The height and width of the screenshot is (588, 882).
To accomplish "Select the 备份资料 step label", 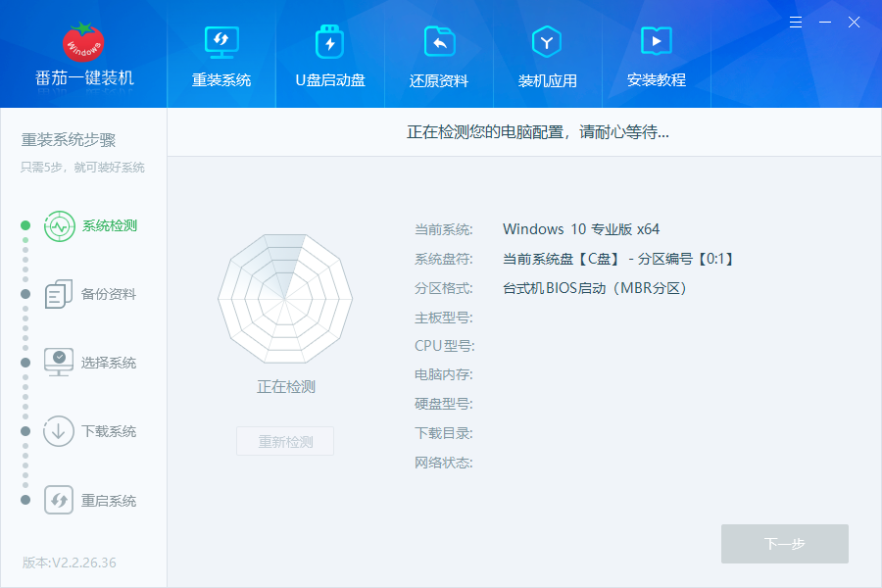I will click(x=109, y=294).
